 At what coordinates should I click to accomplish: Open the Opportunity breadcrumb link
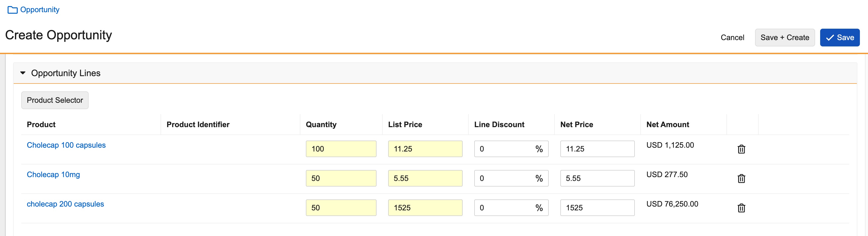click(40, 10)
